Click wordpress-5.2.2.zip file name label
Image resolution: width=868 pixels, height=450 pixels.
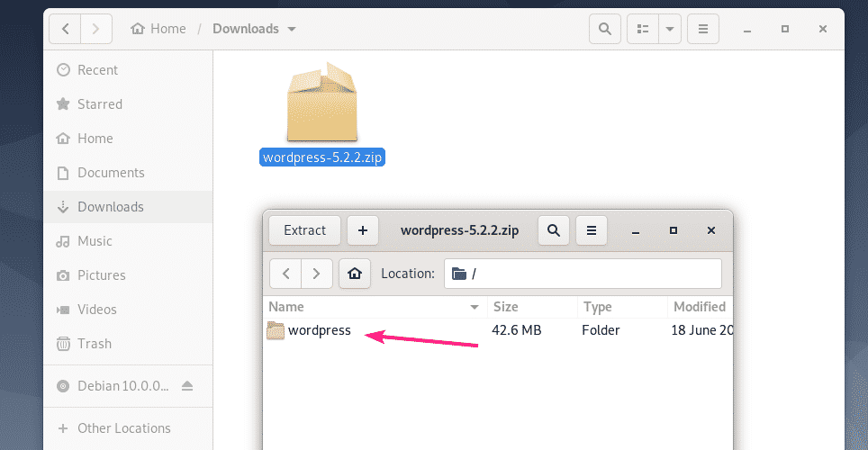pos(322,157)
